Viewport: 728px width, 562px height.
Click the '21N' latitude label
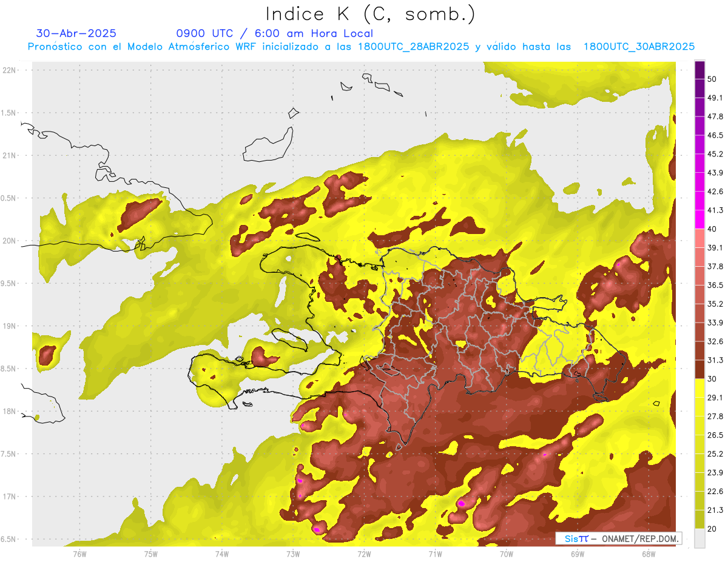(9, 155)
